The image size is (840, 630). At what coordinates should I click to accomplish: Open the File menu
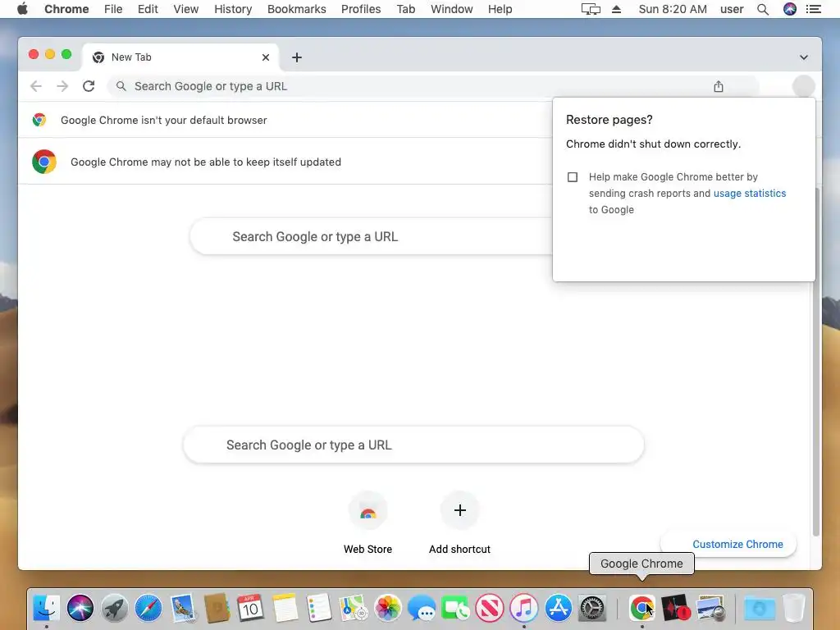click(113, 9)
